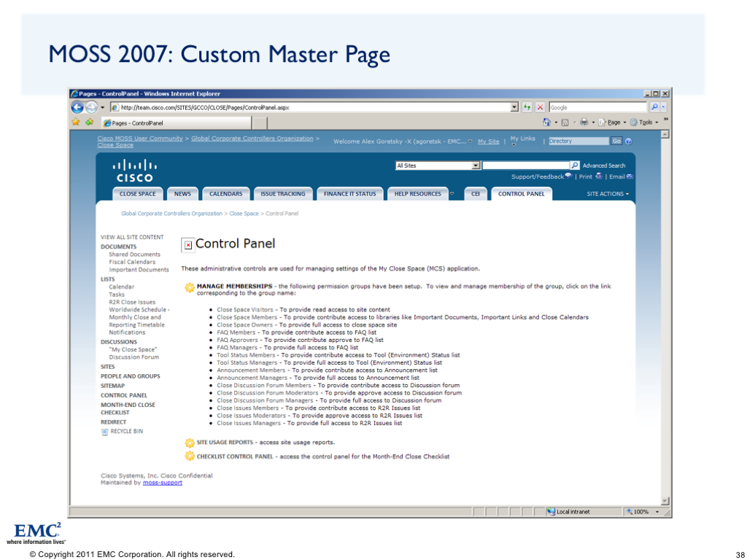This screenshot has width=747, height=560.
Task: Click the Add to Favorites star icon
Action: tap(90, 122)
